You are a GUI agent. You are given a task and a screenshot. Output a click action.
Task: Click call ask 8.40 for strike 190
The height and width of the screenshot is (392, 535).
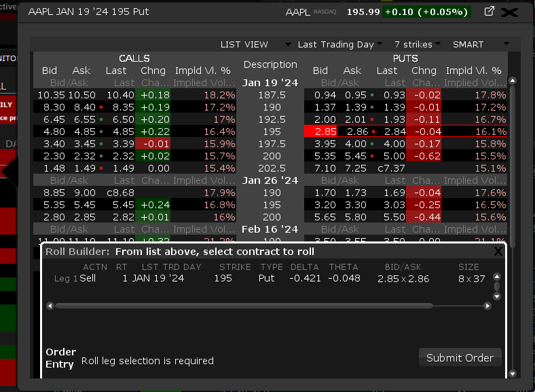pos(85,107)
